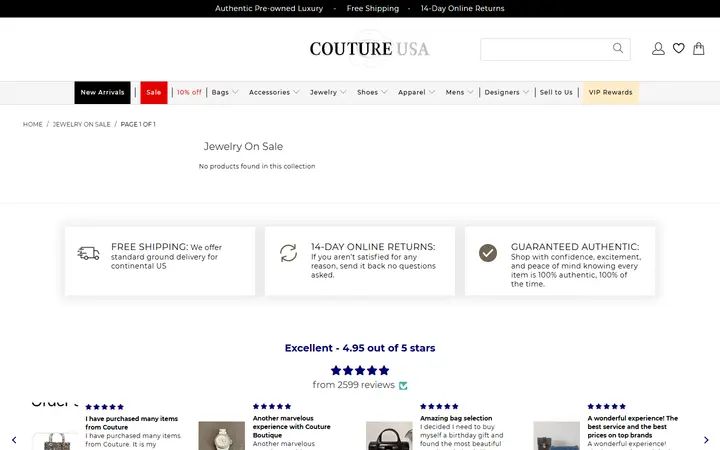Click the Couture USA logo
This screenshot has width=720, height=450.
tap(369, 49)
